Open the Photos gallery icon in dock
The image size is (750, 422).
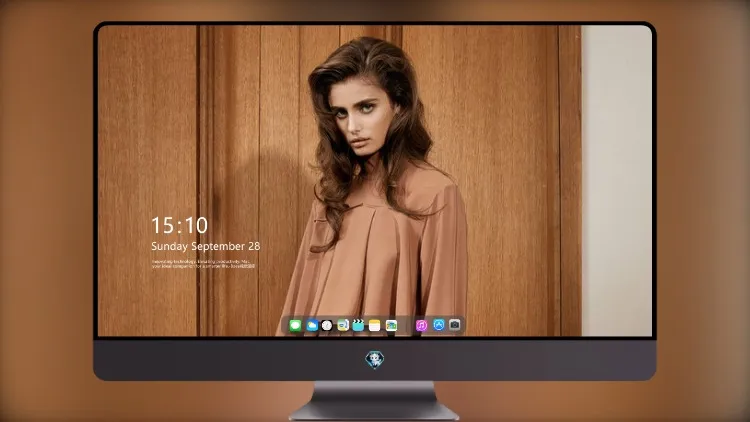click(x=391, y=326)
